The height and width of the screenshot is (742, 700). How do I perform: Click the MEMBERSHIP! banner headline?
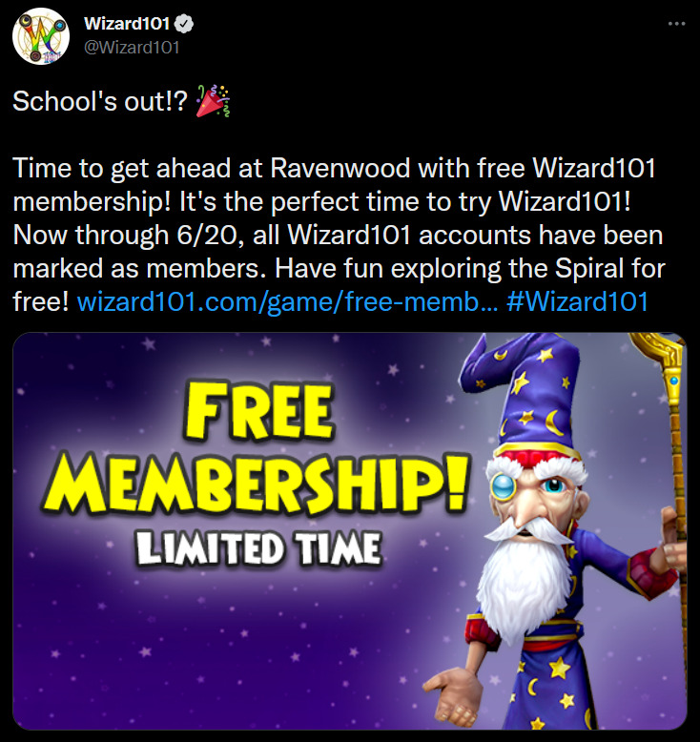tap(256, 484)
